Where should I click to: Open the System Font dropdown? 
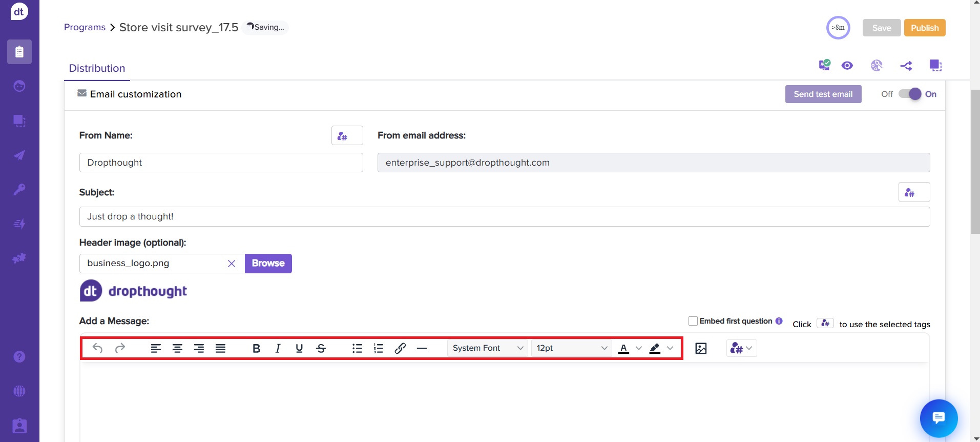click(x=487, y=348)
